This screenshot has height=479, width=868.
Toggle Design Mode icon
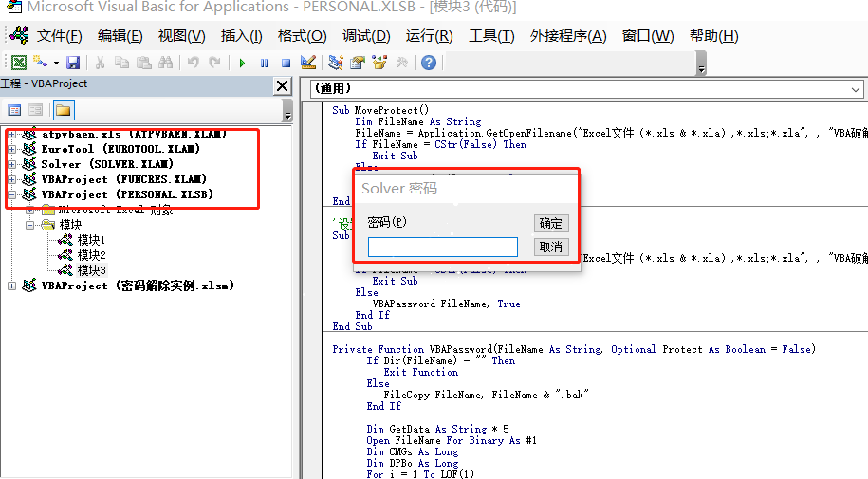(x=307, y=63)
